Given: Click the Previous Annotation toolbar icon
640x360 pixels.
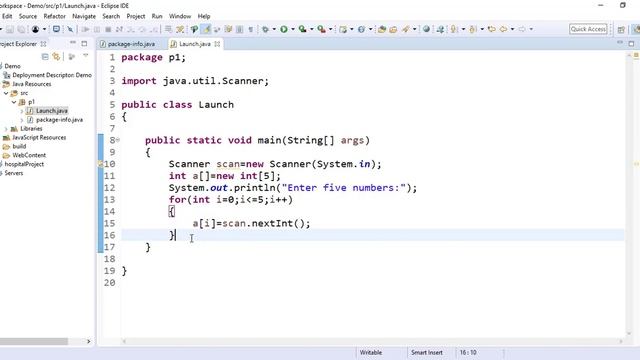Looking at the screenshot, I should click(473, 29).
